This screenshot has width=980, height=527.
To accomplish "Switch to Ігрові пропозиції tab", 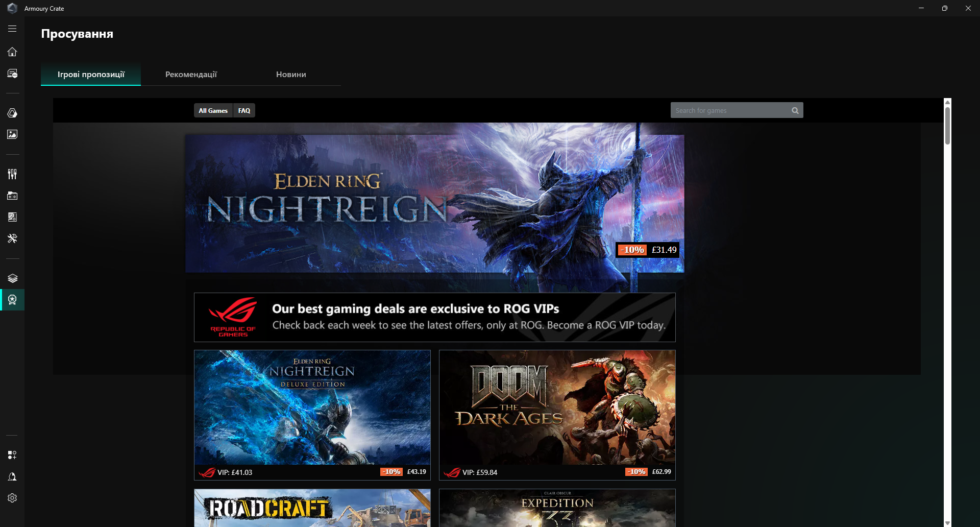I will click(91, 75).
